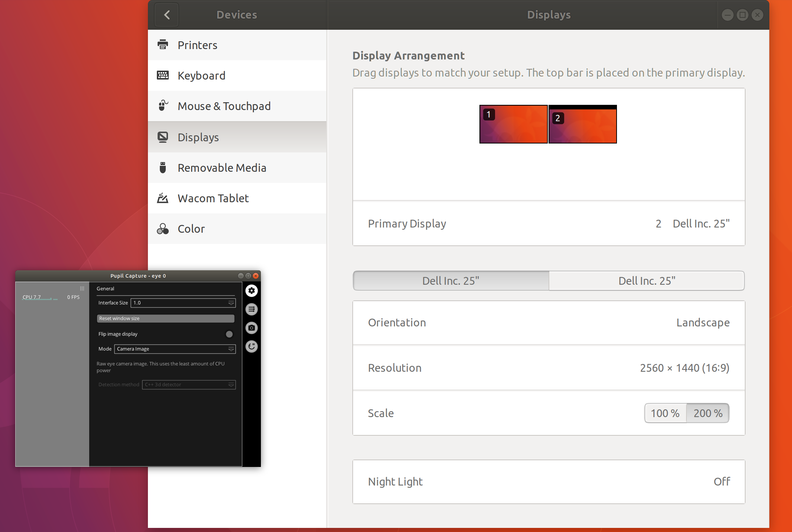Open camera settings icon in Pupil Capture

[x=252, y=328]
